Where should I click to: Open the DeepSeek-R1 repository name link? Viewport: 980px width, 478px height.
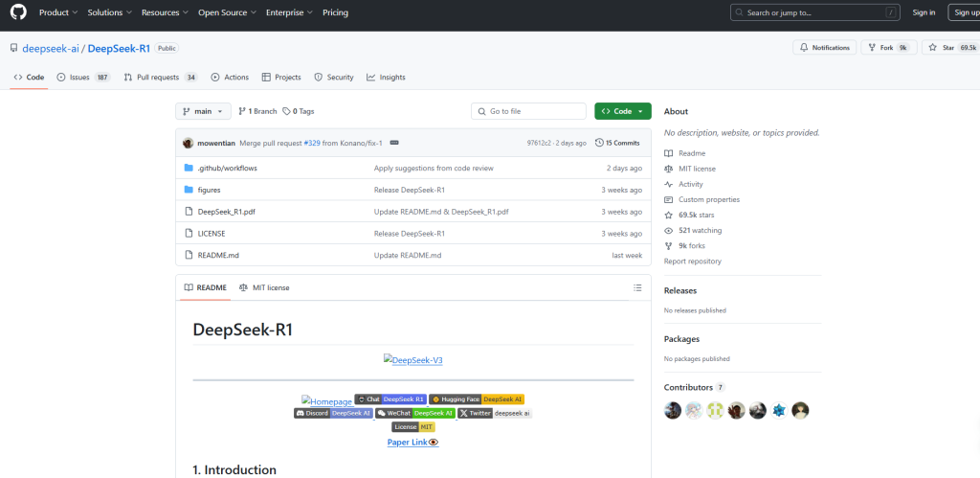119,48
